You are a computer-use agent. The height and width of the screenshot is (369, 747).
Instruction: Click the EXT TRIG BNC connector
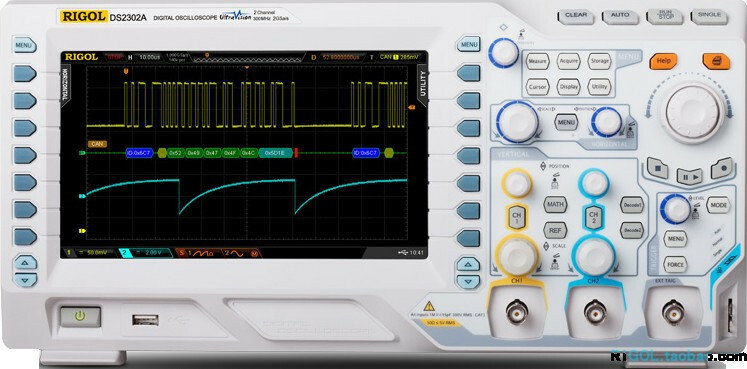(x=673, y=312)
